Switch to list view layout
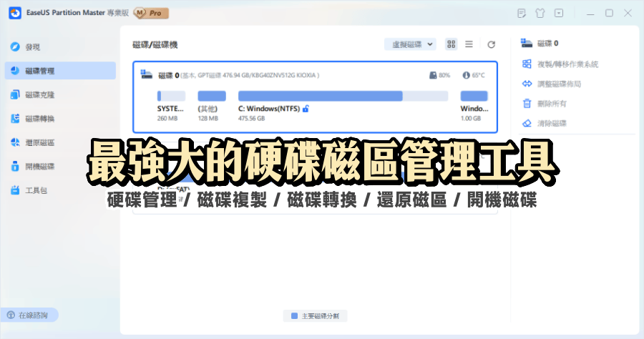Viewport: 644px width, 339px height. [469, 44]
